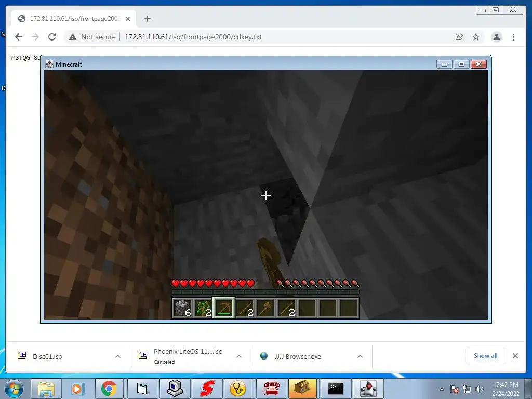
Task: Open Phoenix LiteOS iso download options chevron
Action: (239, 356)
